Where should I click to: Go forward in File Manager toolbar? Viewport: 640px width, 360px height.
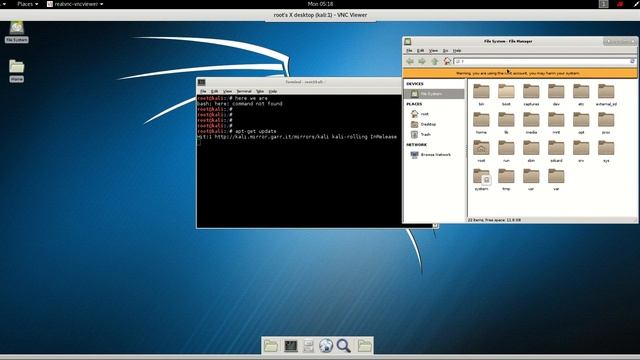pos(422,61)
